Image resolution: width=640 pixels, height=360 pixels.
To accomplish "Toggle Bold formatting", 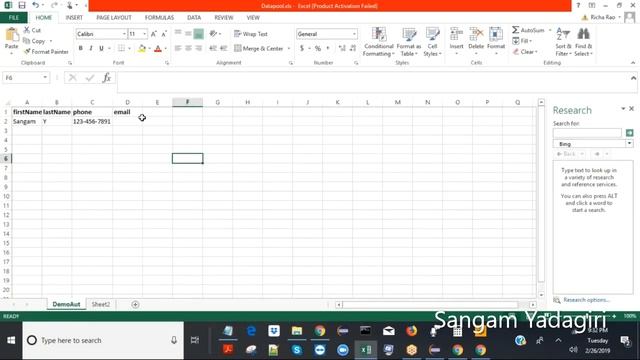I will pos(80,48).
